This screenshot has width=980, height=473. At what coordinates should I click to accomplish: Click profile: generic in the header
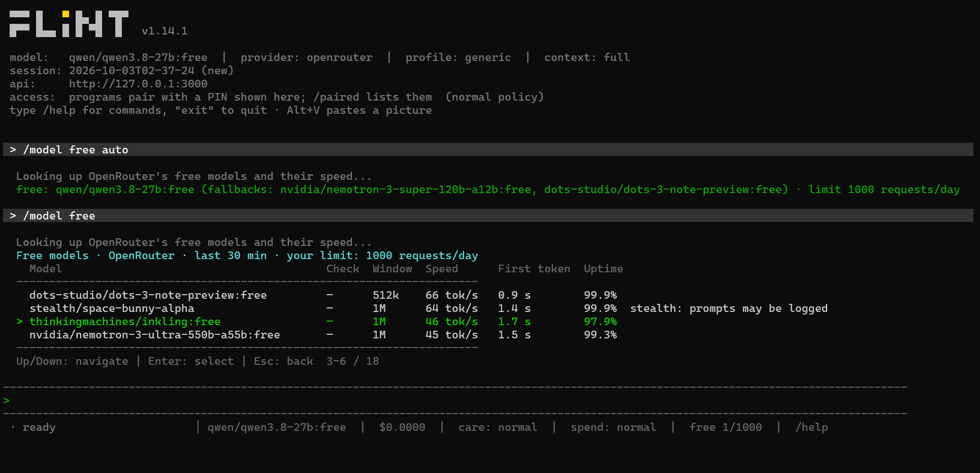[x=459, y=57]
